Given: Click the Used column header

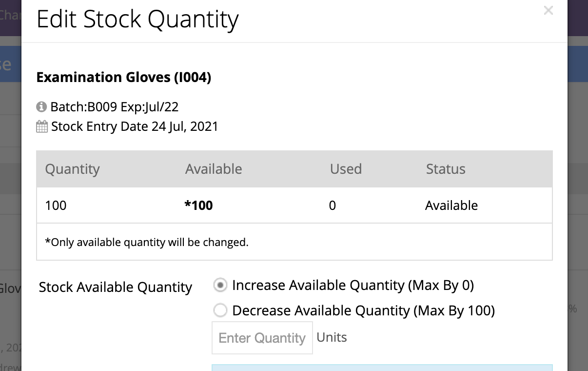Looking at the screenshot, I should point(346,169).
